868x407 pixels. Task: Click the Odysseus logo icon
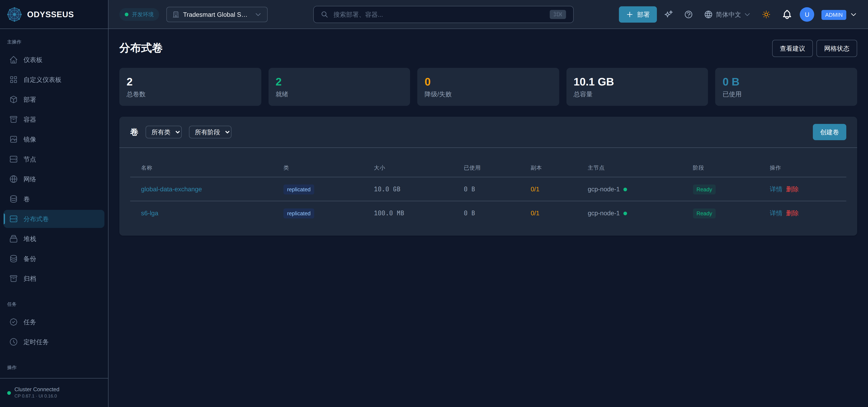tap(14, 14)
